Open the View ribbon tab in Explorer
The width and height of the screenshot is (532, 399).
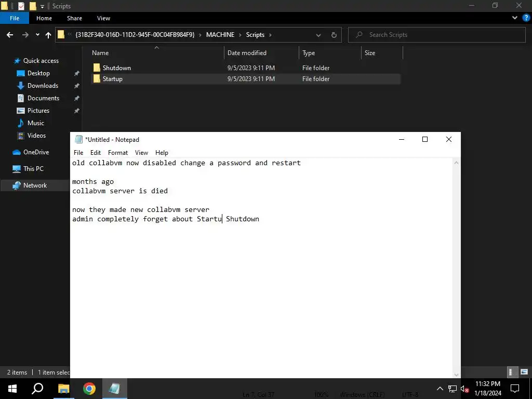click(103, 18)
